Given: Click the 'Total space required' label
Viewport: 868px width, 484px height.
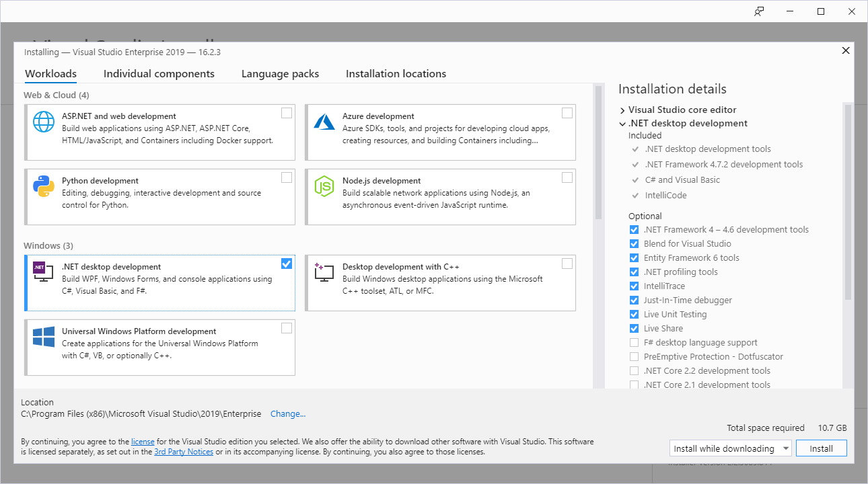Looking at the screenshot, I should pos(766,428).
